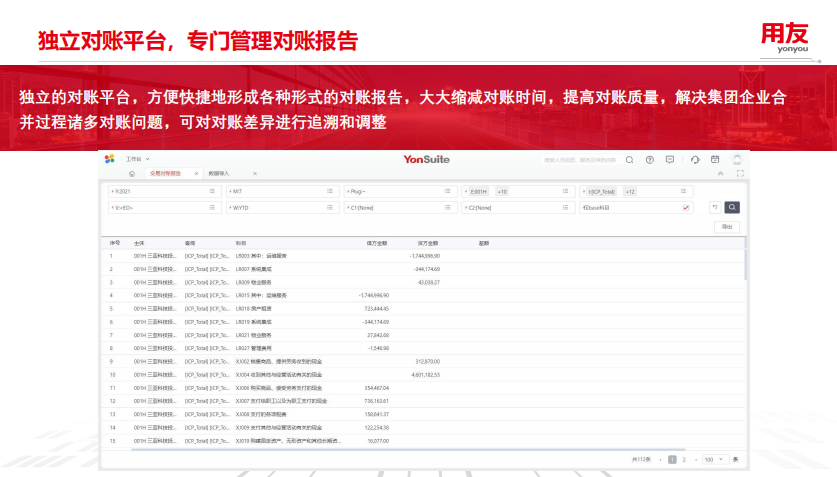The image size is (837, 477).
Task: Run query with the dark search button
Action: (732, 207)
